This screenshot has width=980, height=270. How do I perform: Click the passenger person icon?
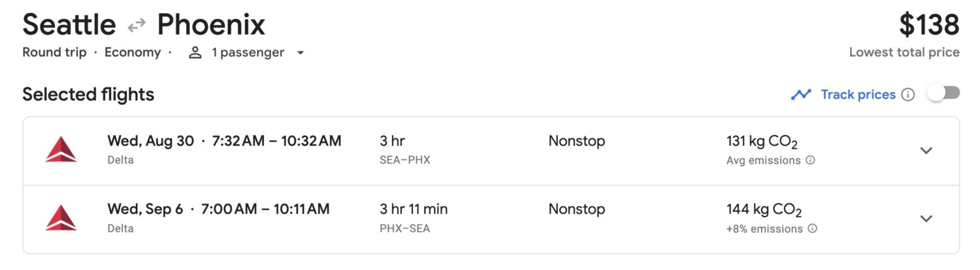coord(195,53)
